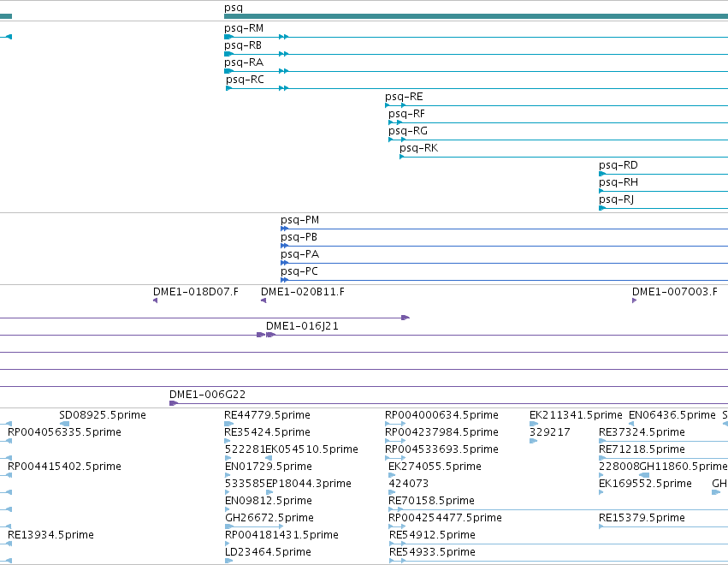
Task: Click the DME1-020B11.F feature label
Action: tap(303, 292)
